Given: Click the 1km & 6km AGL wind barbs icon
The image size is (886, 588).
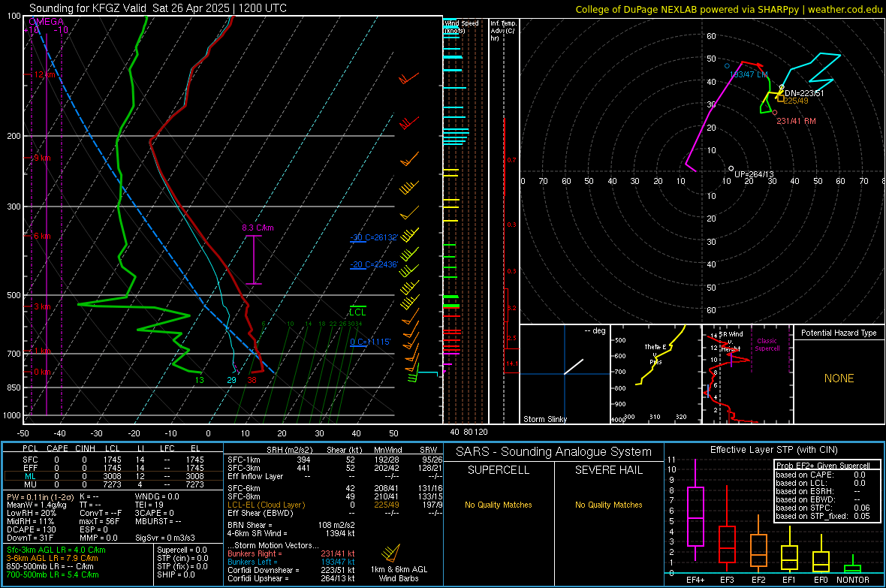Looking at the screenshot, I should tap(391, 553).
